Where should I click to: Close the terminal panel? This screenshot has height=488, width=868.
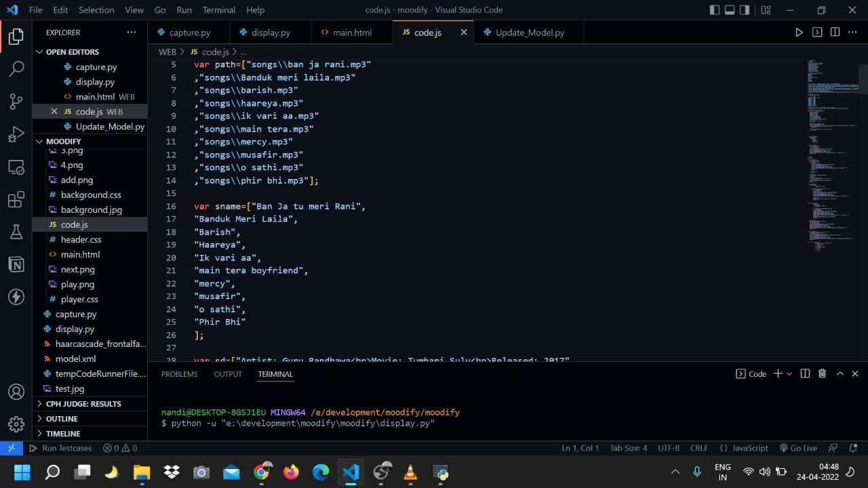point(855,373)
